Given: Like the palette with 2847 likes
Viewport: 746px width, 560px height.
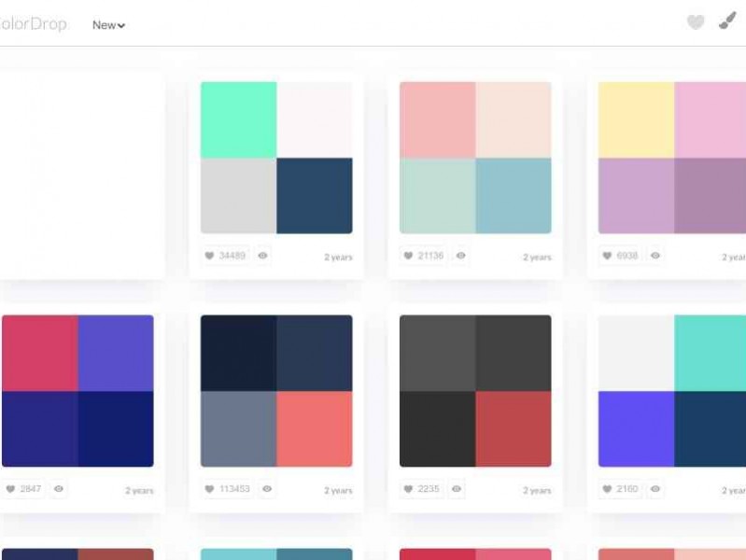Looking at the screenshot, I should click(x=23, y=489).
